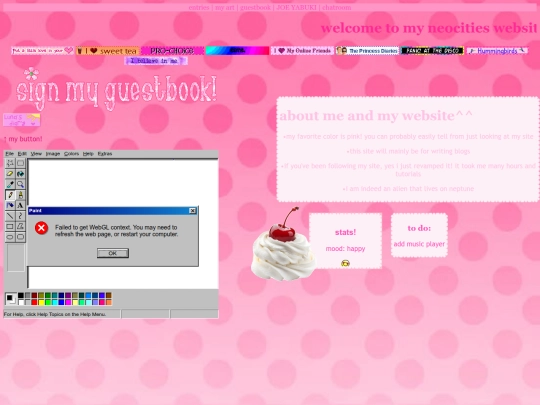
Task: Select the straight Line tool
Action: coord(10,216)
